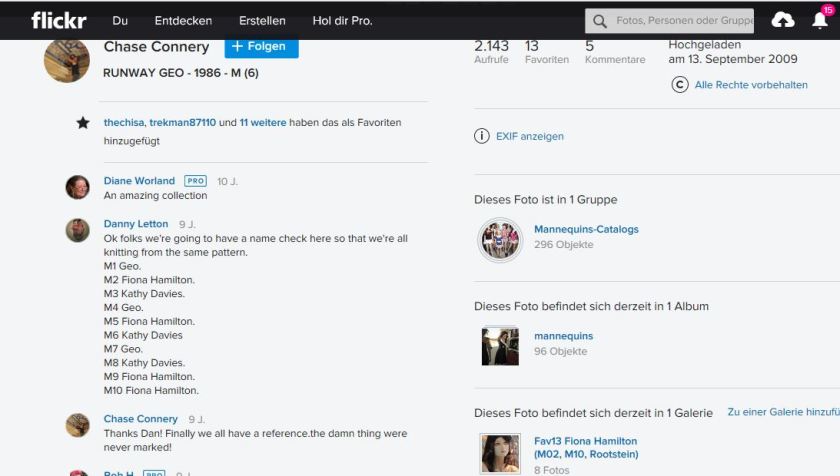Open the Fav13 Fiona Hamilton gallery thumbnail
The height and width of the screenshot is (476, 840).
tap(500, 453)
